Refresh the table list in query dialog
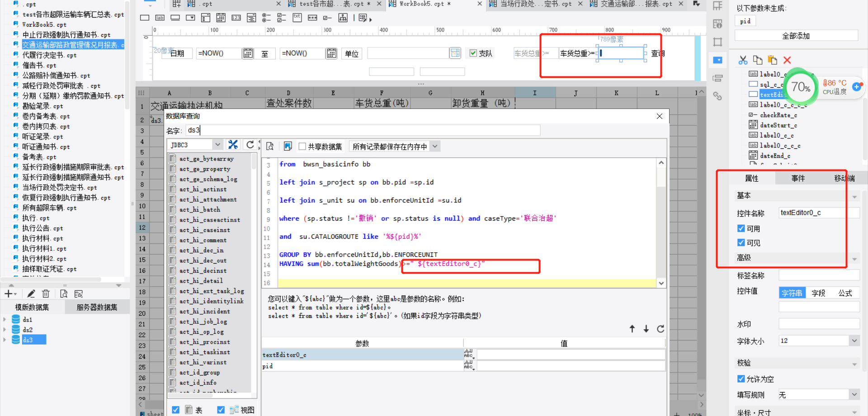 point(250,145)
